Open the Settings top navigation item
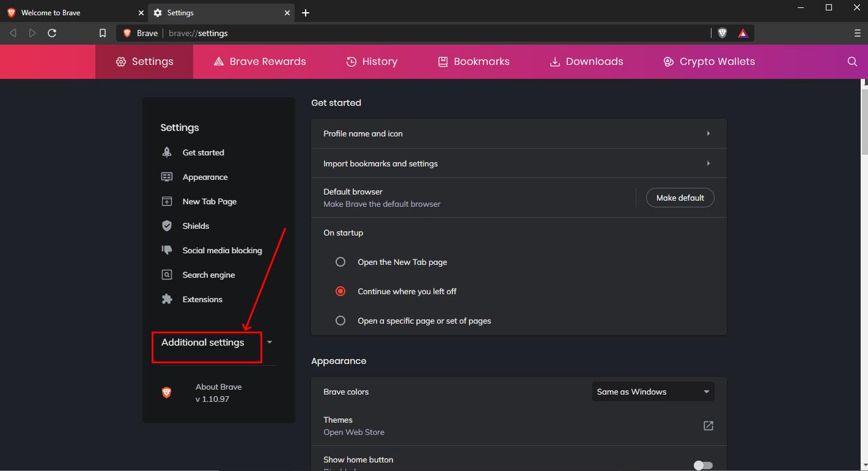 pos(144,61)
